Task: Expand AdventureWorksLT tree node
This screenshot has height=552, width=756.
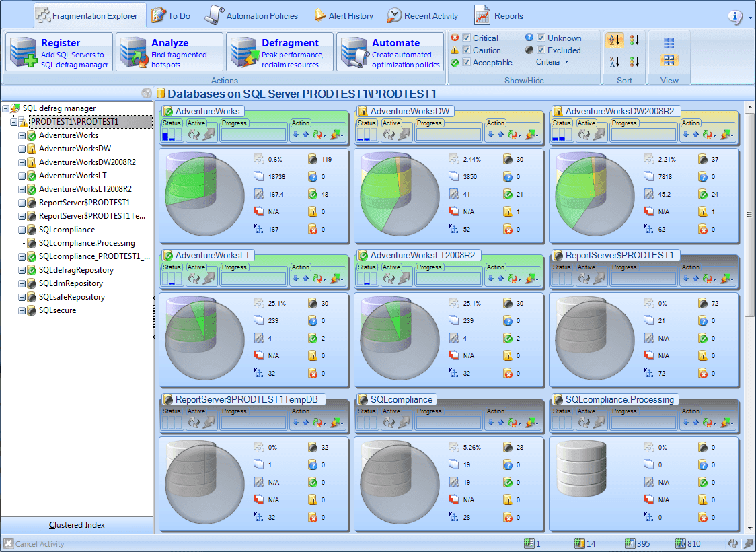Action: point(22,176)
